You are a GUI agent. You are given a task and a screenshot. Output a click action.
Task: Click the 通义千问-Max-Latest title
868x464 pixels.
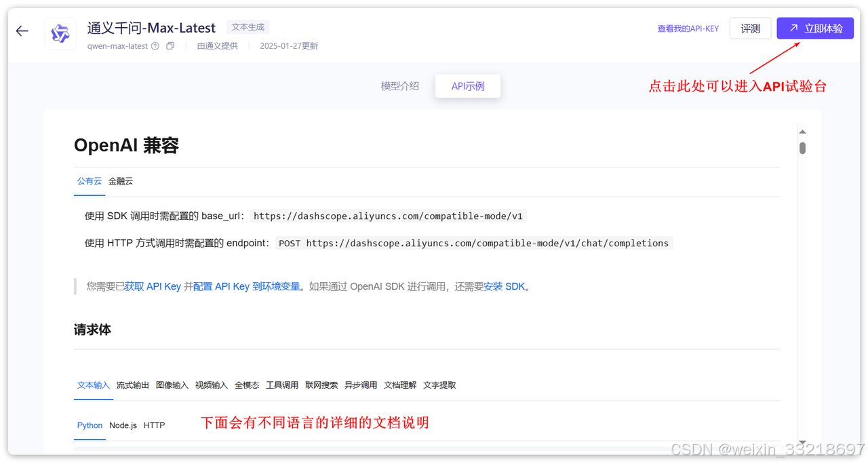(x=151, y=28)
